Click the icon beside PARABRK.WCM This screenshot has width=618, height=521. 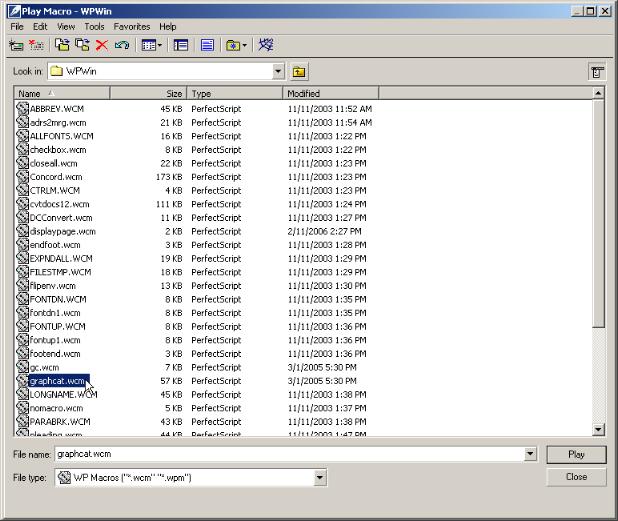pyautogui.click(x=22, y=421)
